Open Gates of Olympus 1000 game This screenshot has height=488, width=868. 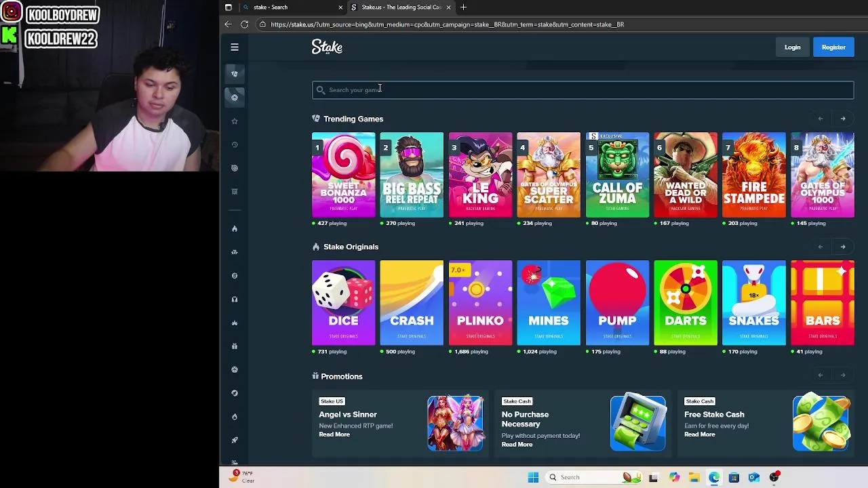click(823, 175)
